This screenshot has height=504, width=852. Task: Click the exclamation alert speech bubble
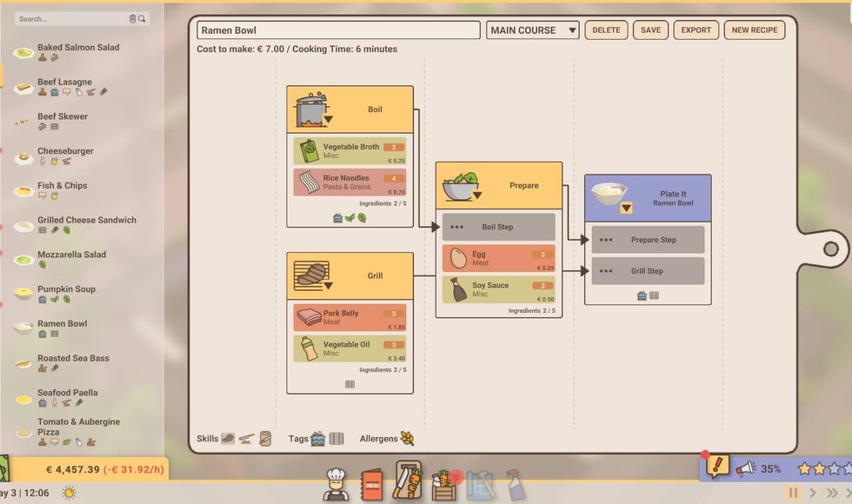(x=716, y=466)
